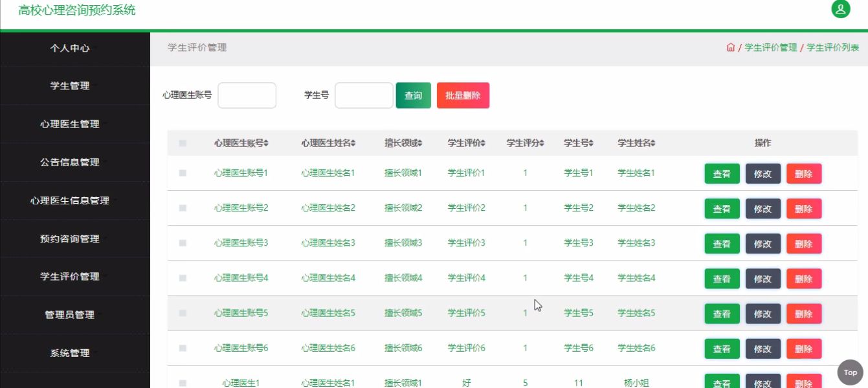Select the 学生号2 cell
This screenshot has height=388, width=868.
click(579, 208)
